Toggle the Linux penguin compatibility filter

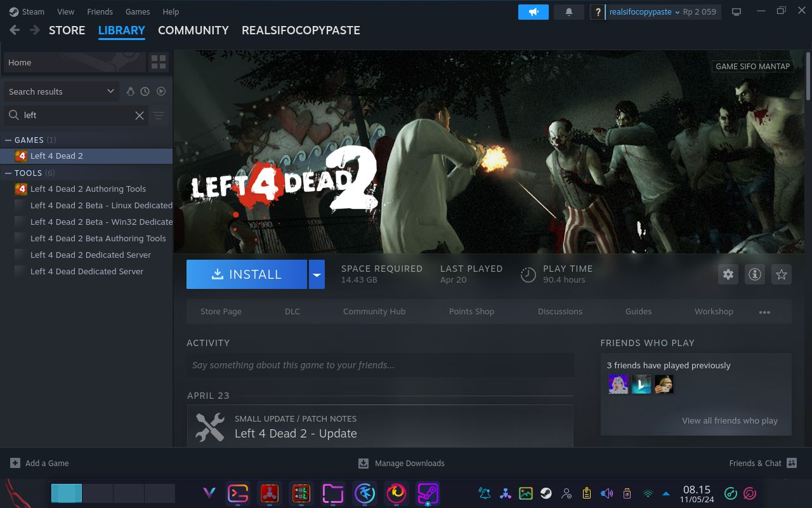131,91
